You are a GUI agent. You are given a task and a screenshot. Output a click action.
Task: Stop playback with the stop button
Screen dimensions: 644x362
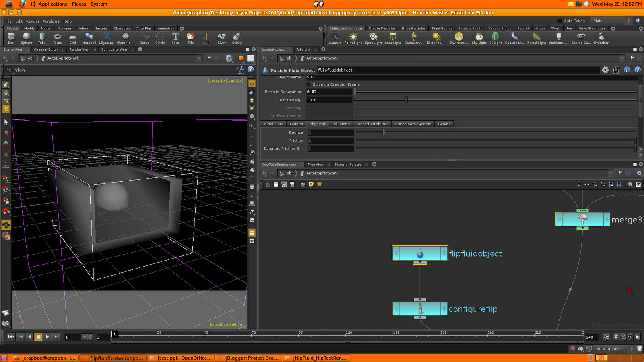coord(38,337)
